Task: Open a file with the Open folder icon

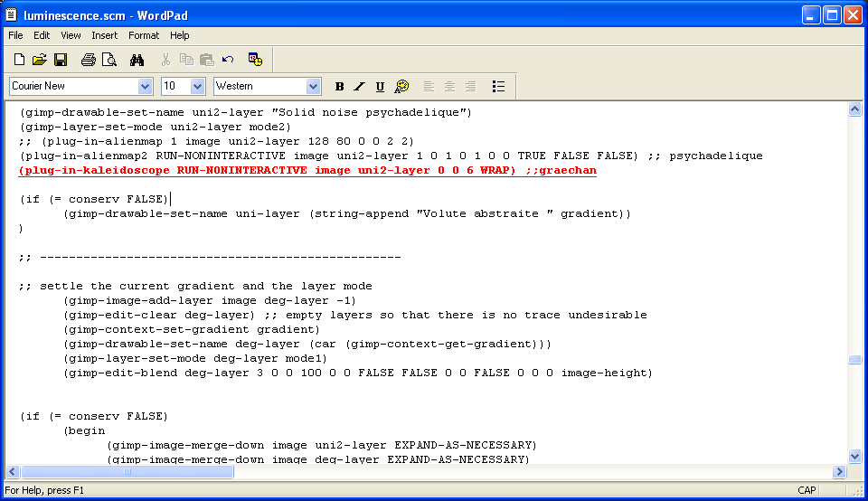Action: [39, 60]
